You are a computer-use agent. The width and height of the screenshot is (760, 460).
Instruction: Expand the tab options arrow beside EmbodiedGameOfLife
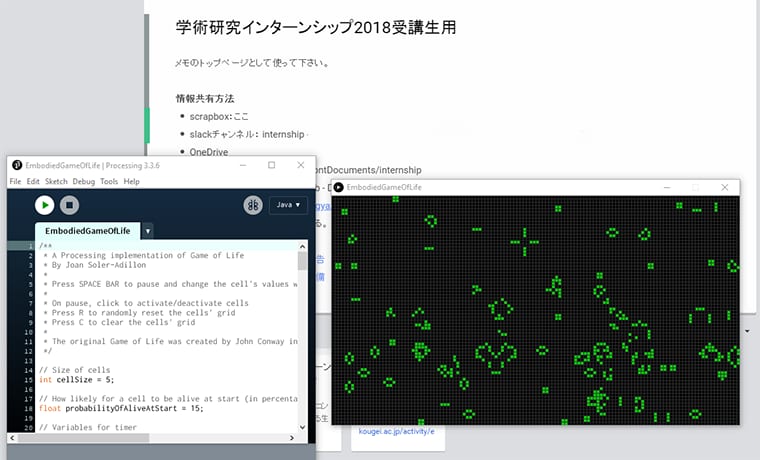148,231
